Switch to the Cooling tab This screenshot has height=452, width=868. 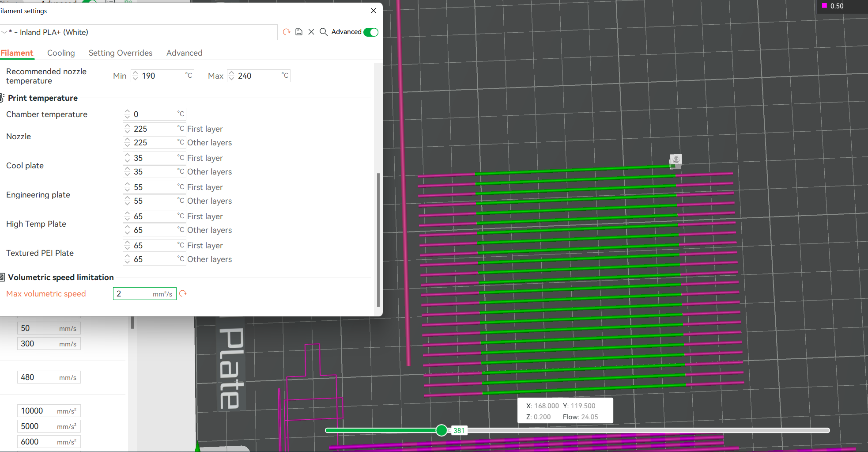coord(60,53)
